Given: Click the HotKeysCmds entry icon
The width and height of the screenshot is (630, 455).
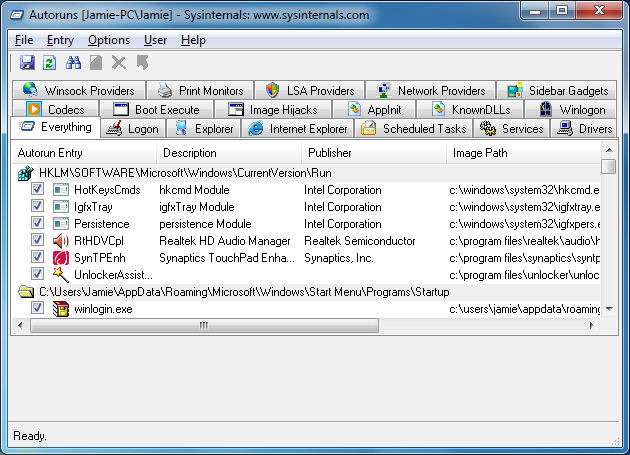Looking at the screenshot, I should tap(61, 190).
